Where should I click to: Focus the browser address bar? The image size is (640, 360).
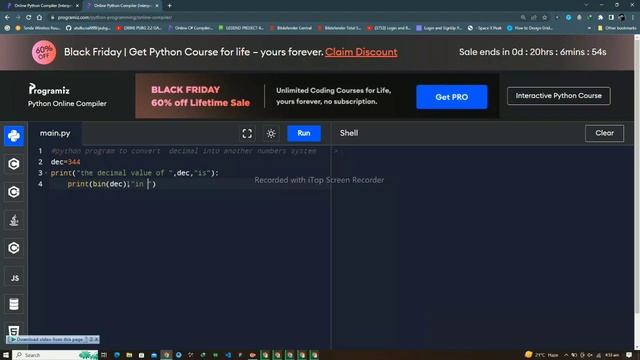pos(286,18)
